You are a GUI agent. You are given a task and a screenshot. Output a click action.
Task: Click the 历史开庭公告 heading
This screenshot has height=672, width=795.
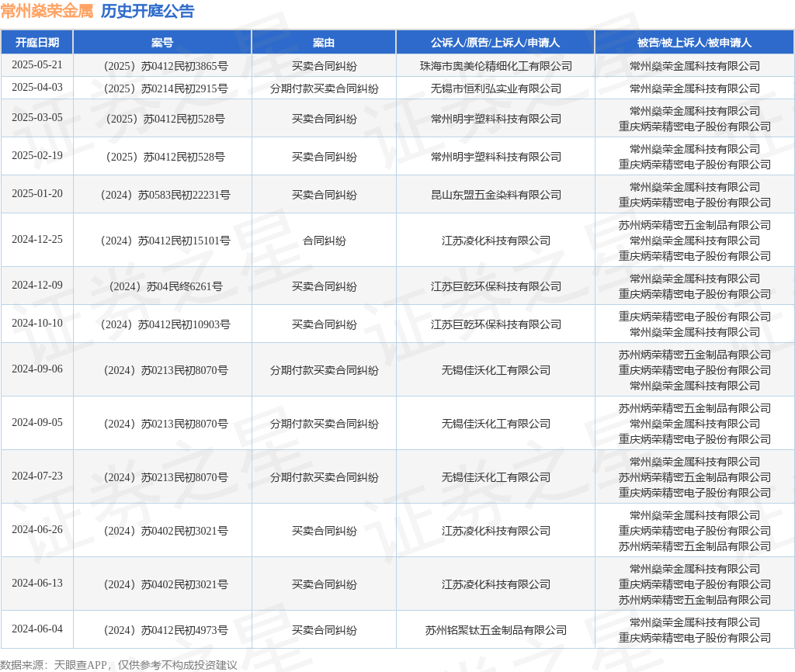pos(148,11)
